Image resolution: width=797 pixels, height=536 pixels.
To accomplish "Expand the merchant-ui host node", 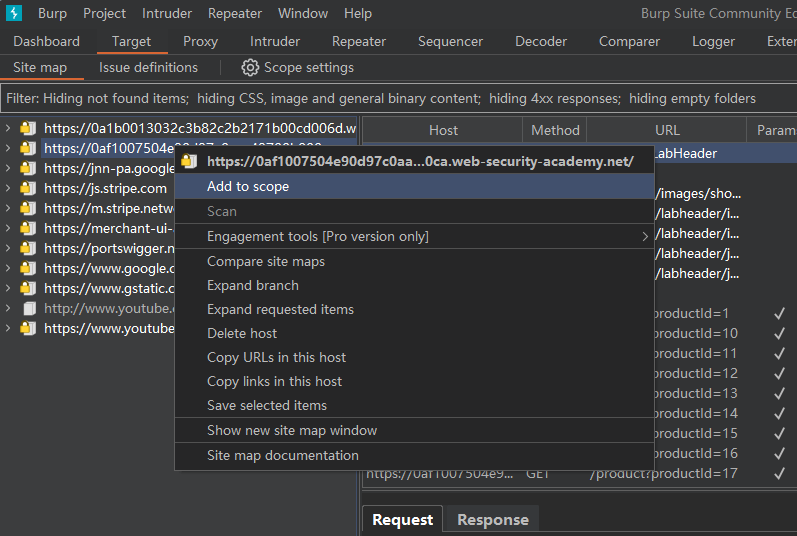I will [8, 228].
